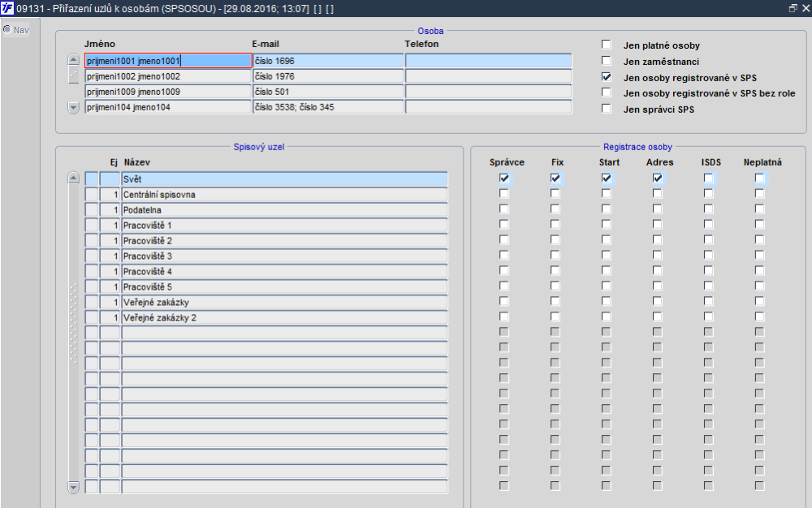Click Telefon field of prijmeni1002 row
Viewport: 812px width, 508px height.
coord(488,76)
